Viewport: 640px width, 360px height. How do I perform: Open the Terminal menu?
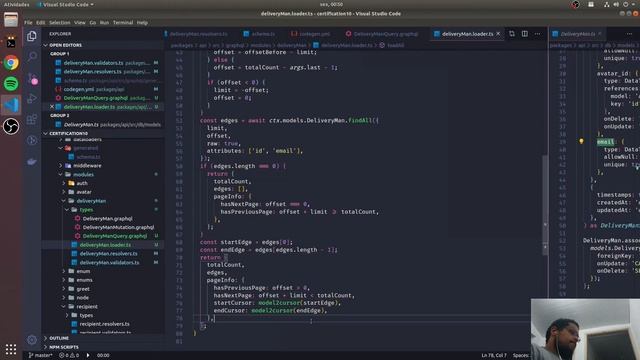(123, 22)
